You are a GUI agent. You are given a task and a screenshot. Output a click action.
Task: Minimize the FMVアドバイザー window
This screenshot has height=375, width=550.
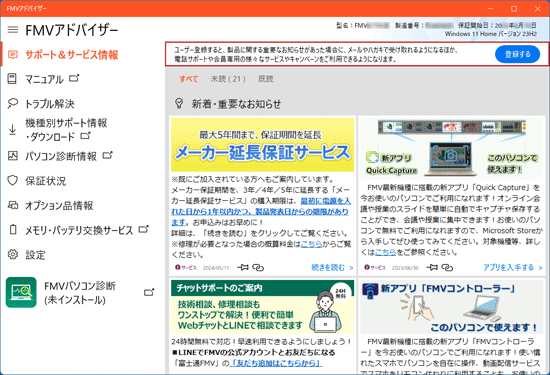491,8
